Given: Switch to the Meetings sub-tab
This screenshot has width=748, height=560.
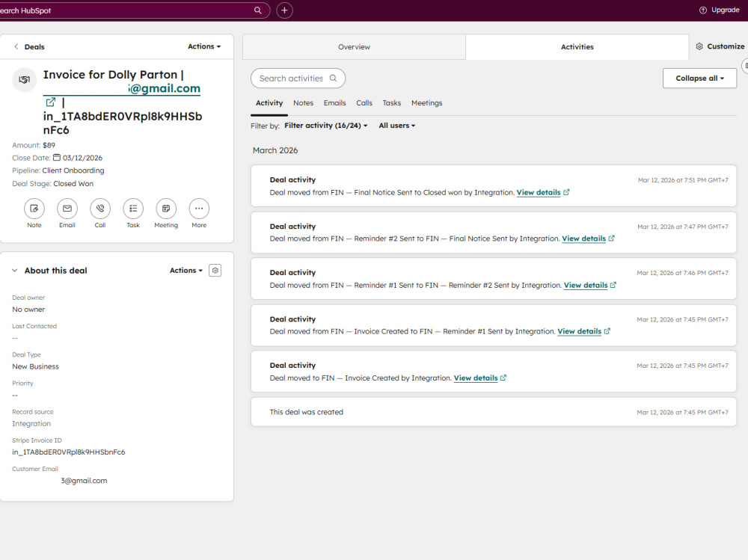Looking at the screenshot, I should point(427,103).
